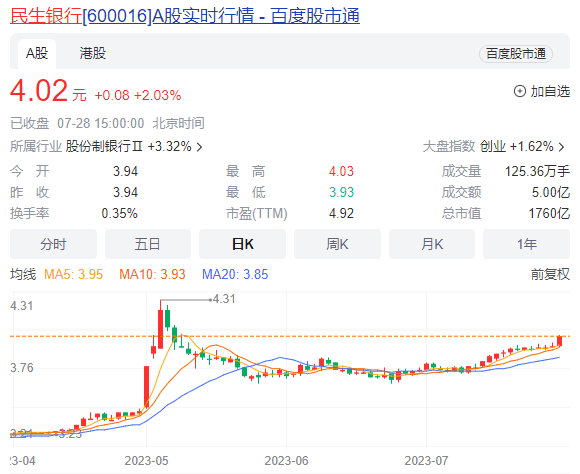Click the MA10 legend label

(152, 274)
